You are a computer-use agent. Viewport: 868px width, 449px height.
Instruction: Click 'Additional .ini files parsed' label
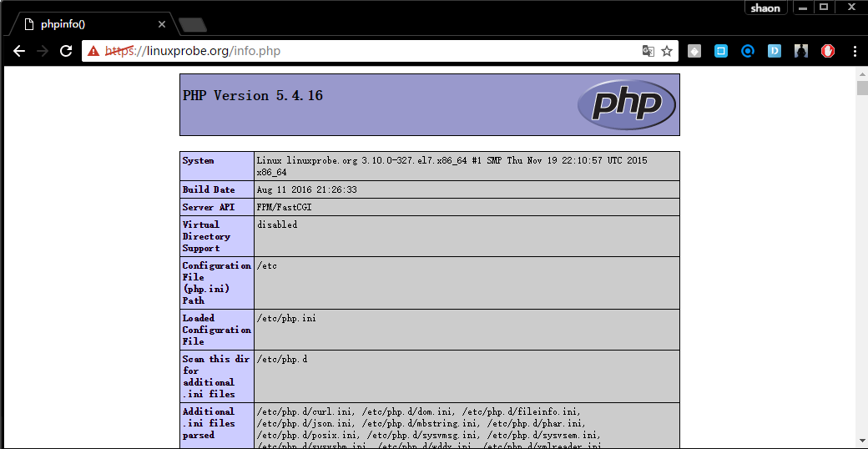[x=209, y=423]
